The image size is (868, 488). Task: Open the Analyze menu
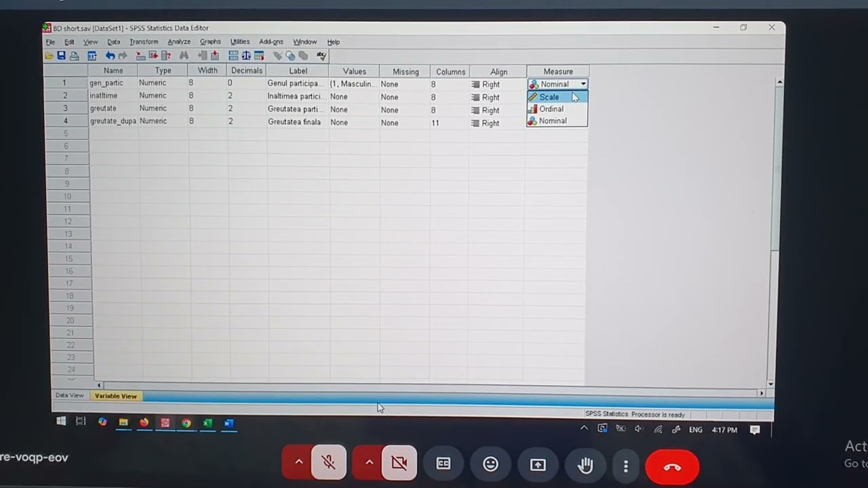coord(179,42)
